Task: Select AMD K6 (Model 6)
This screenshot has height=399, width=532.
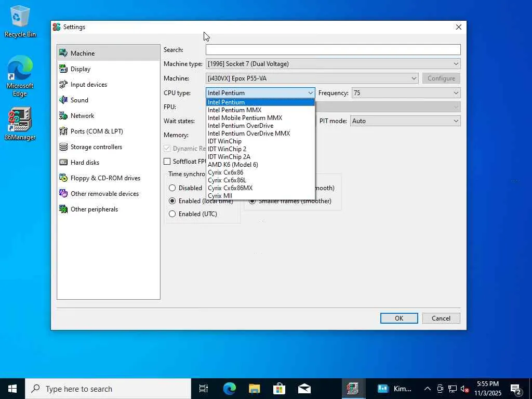Action: click(260, 165)
